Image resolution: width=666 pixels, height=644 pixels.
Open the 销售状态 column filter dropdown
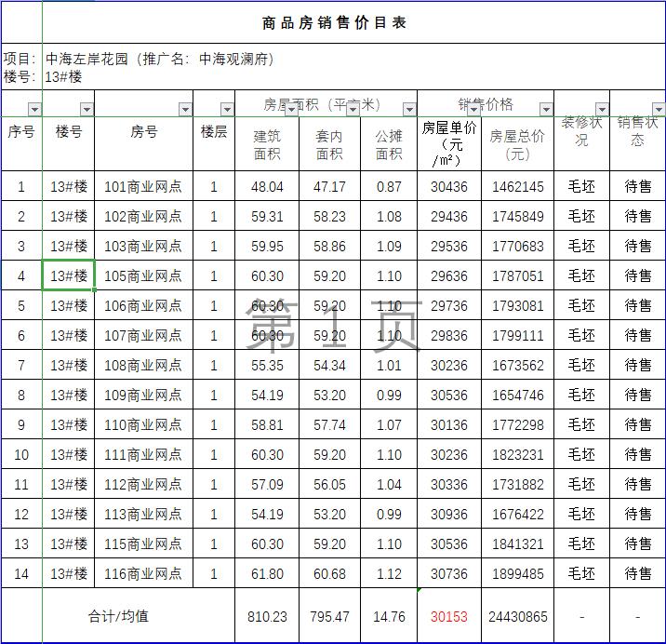click(659, 110)
